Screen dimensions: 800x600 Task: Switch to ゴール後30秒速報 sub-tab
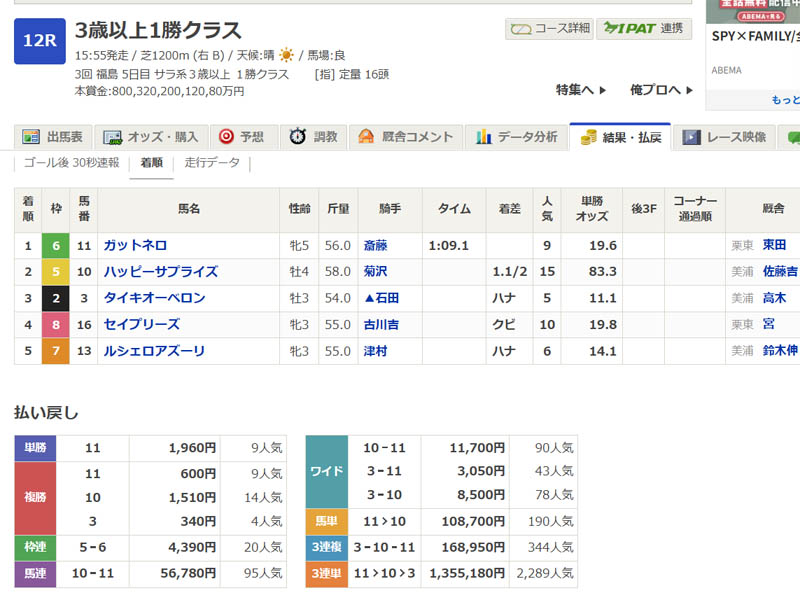coord(70,162)
